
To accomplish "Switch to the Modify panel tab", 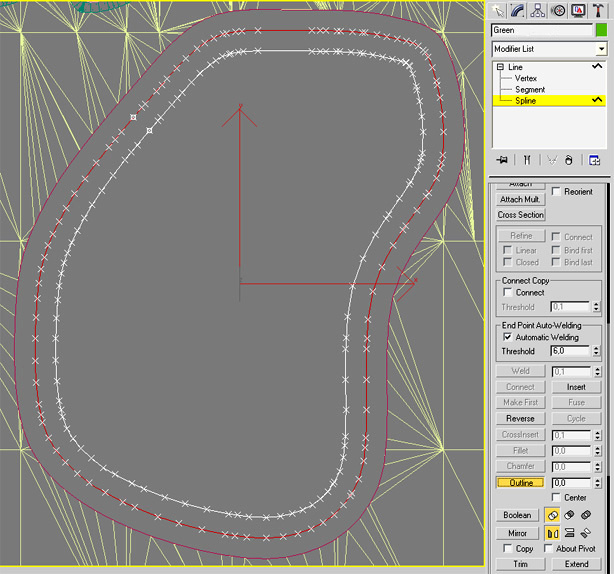I will pyautogui.click(x=518, y=10).
